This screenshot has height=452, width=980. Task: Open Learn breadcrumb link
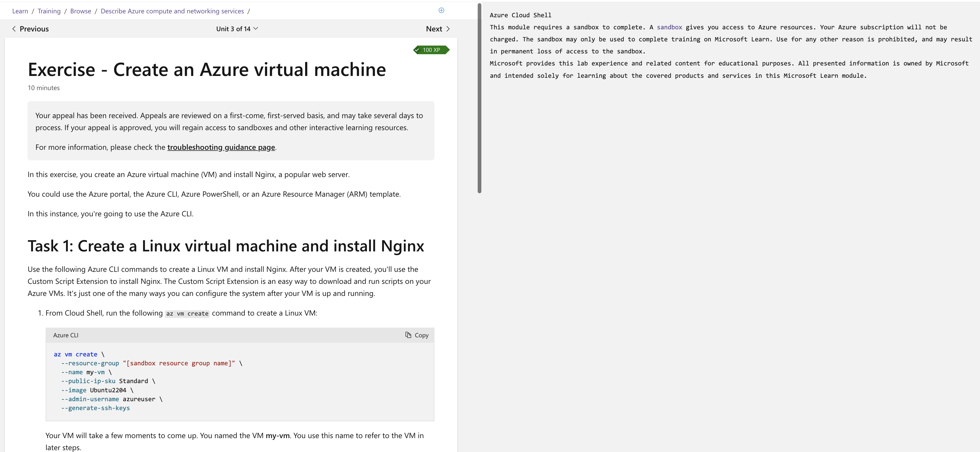(x=20, y=11)
